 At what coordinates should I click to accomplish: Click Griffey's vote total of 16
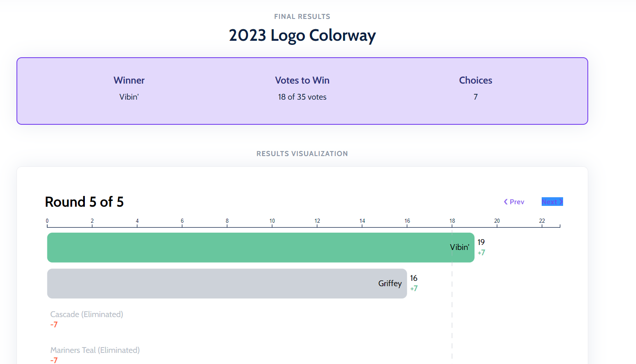(x=414, y=278)
